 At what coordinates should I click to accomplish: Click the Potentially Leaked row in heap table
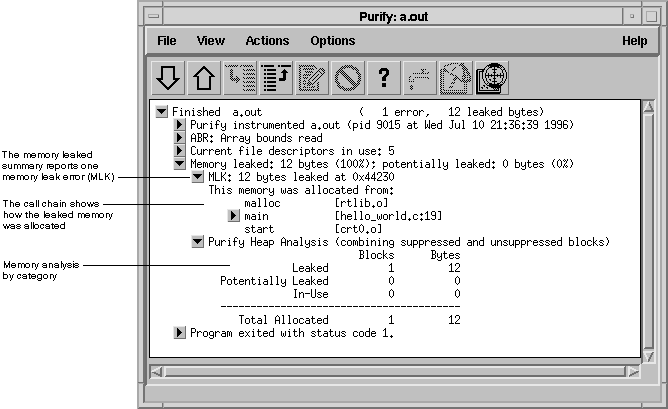(x=340, y=281)
